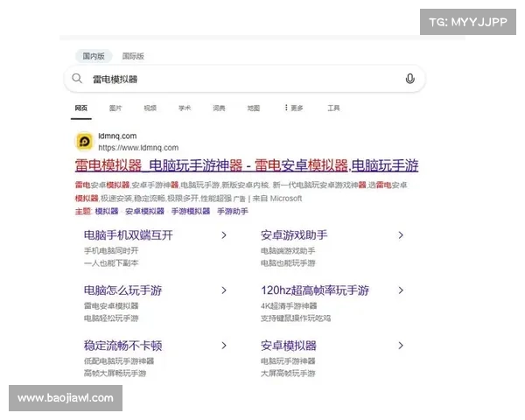
Task: Open the 稳定流畅不卡顿 sitelink
Action: [122, 346]
